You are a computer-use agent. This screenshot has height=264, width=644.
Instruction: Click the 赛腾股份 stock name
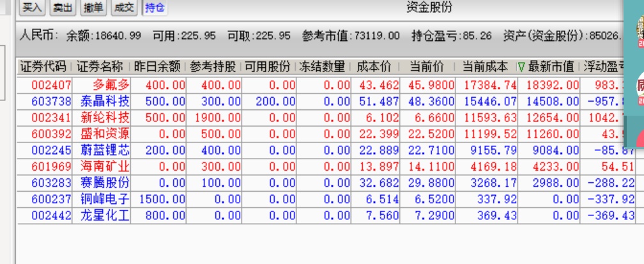(x=105, y=183)
